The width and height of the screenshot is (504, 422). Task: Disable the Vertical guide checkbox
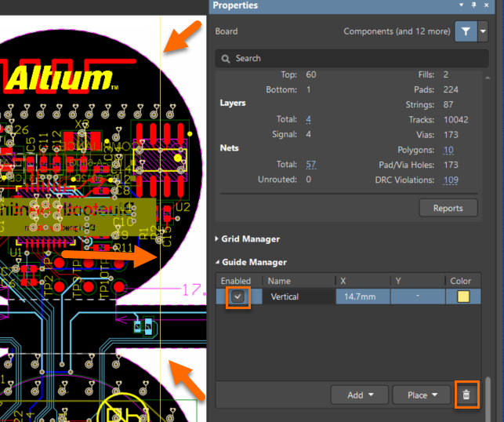click(237, 296)
